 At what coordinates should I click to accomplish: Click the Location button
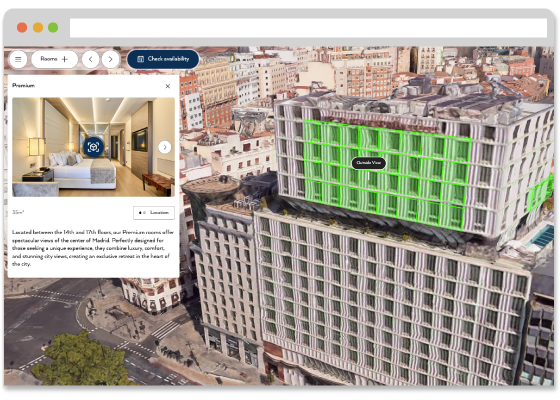[154, 212]
